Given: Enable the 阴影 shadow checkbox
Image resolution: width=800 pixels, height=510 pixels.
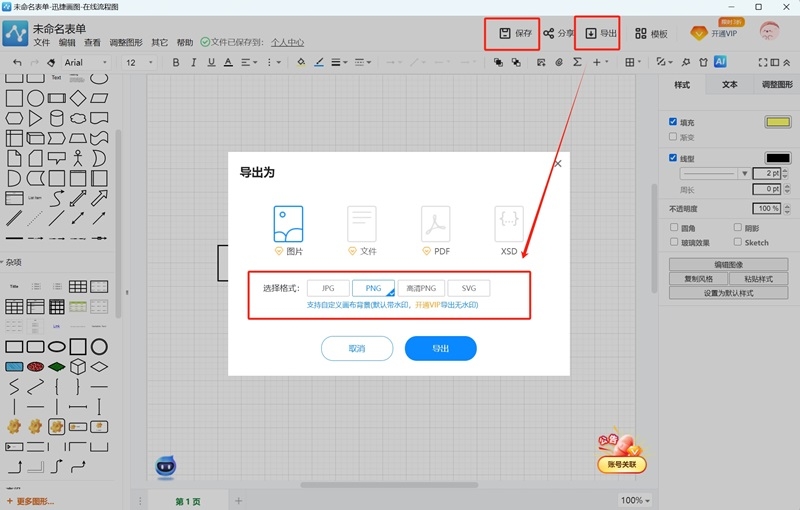Looking at the screenshot, I should pyautogui.click(x=738, y=227).
